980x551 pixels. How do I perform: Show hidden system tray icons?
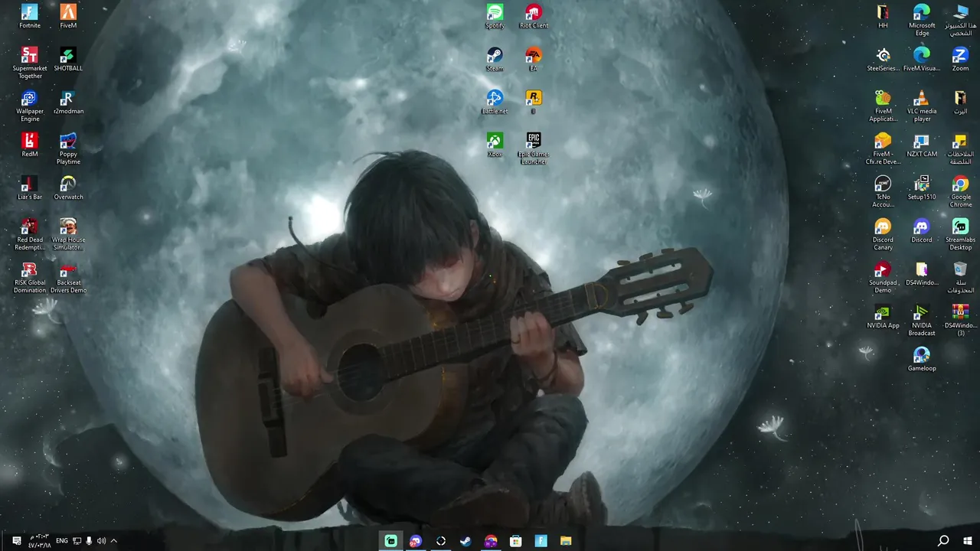114,541
